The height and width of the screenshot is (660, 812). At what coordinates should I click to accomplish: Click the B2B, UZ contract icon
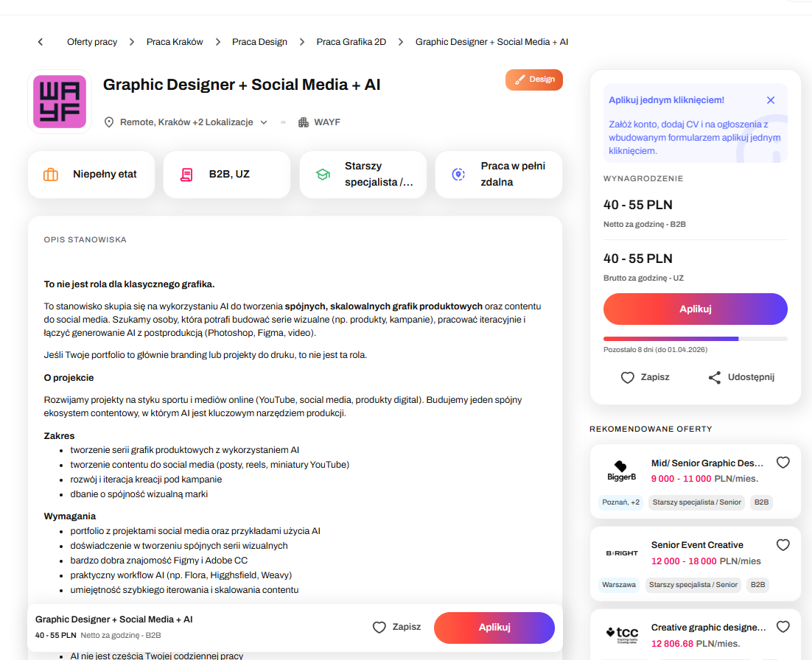pos(186,175)
